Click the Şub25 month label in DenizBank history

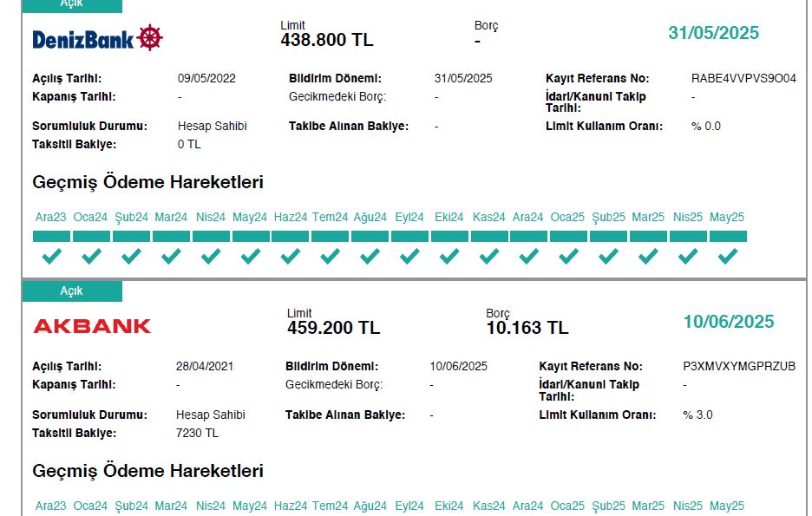(x=608, y=217)
